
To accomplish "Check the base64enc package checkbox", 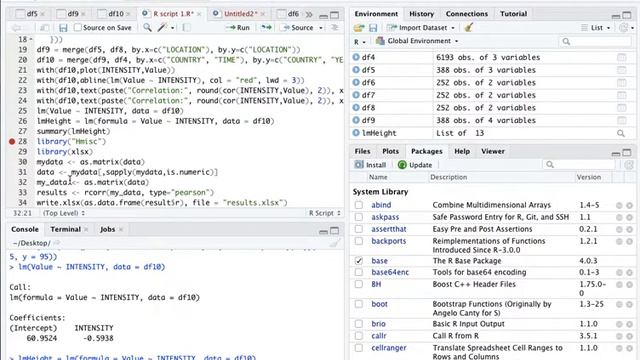I will click(x=359, y=272).
